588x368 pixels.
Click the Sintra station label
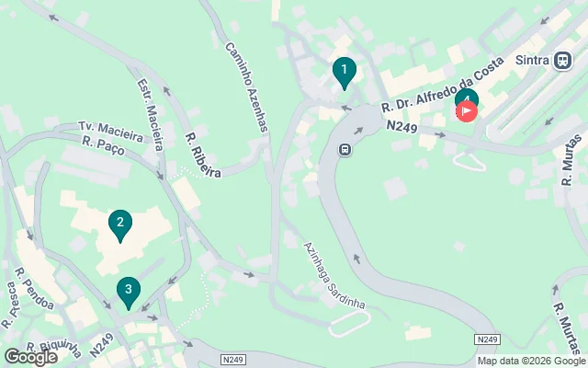point(532,60)
